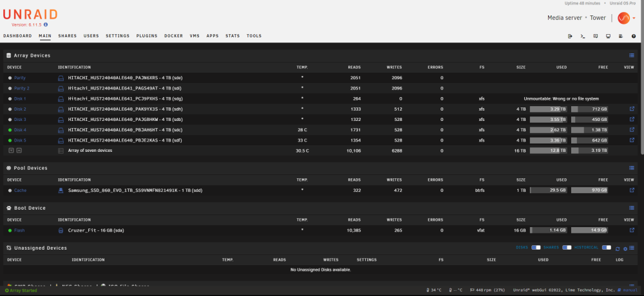Screen dimensions: 644x296
Task: Click the Flash free space bar 14.9 GB
Action: [x=589, y=230]
